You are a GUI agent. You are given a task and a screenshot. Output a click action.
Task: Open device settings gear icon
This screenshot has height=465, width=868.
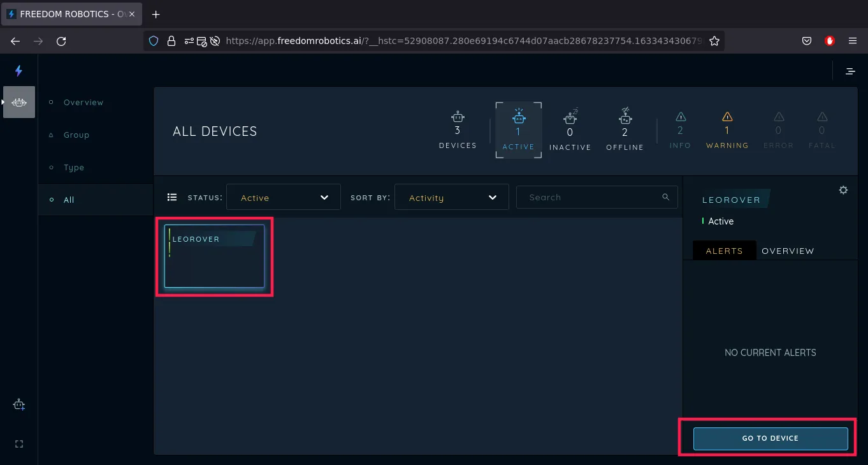click(843, 190)
